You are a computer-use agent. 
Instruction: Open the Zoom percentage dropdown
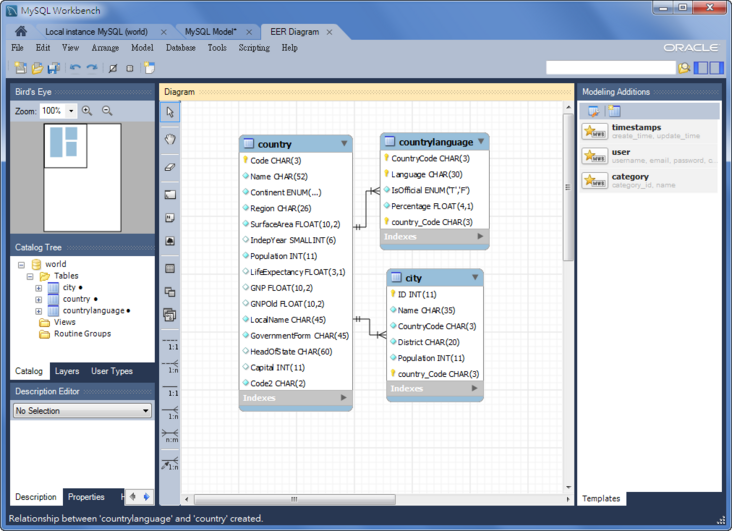71,111
